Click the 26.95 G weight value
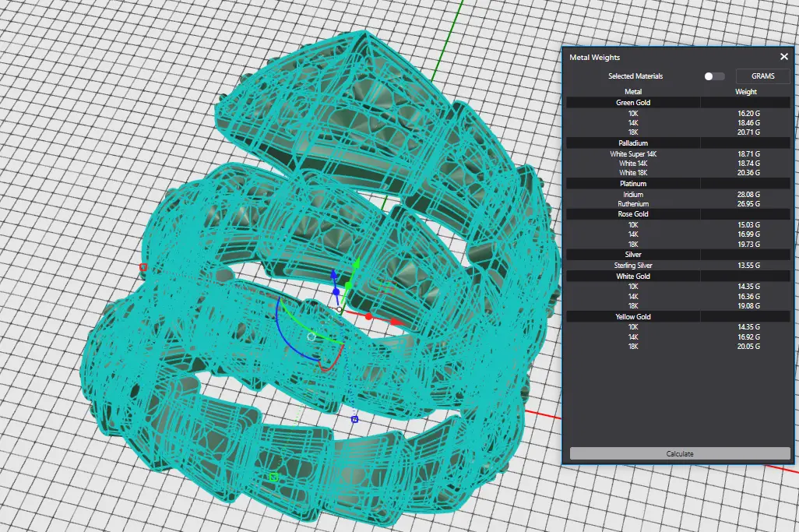This screenshot has height=532, width=799. click(x=748, y=204)
